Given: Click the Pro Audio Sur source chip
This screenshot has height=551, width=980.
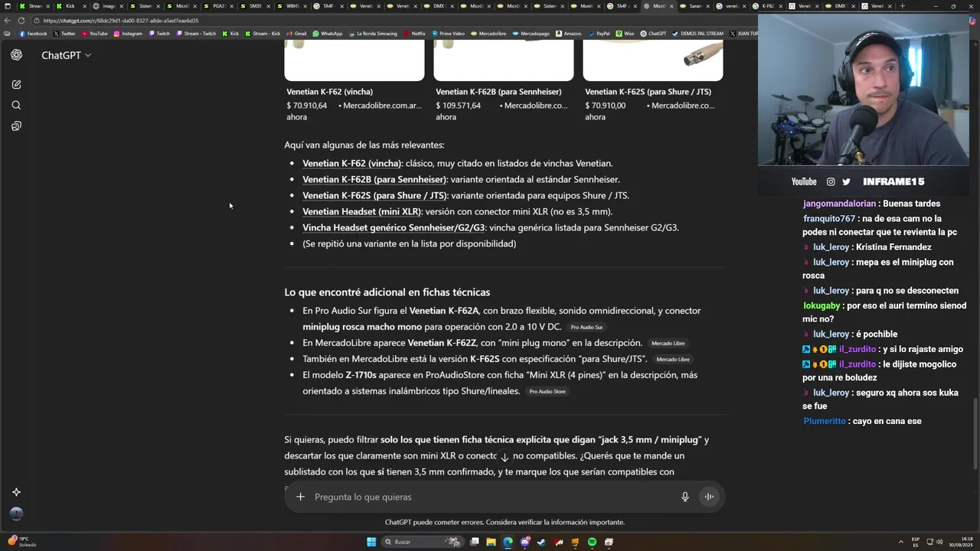Looking at the screenshot, I should click(x=586, y=328).
